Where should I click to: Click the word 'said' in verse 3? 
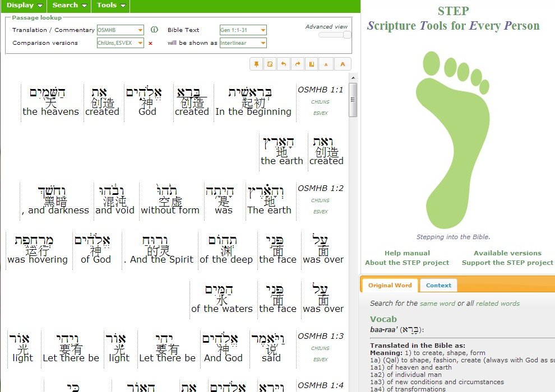[271, 358]
